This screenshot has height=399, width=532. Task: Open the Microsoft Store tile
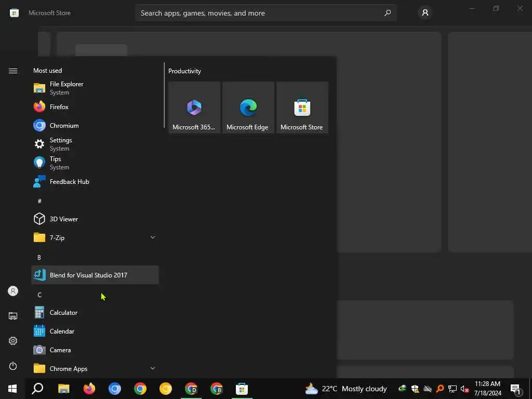click(x=302, y=108)
